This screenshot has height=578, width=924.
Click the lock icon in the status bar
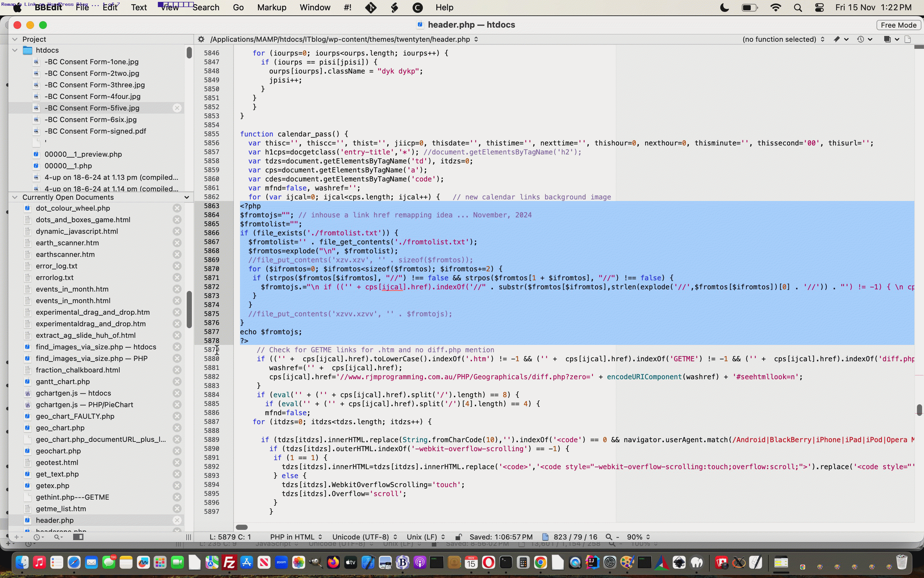[458, 537]
